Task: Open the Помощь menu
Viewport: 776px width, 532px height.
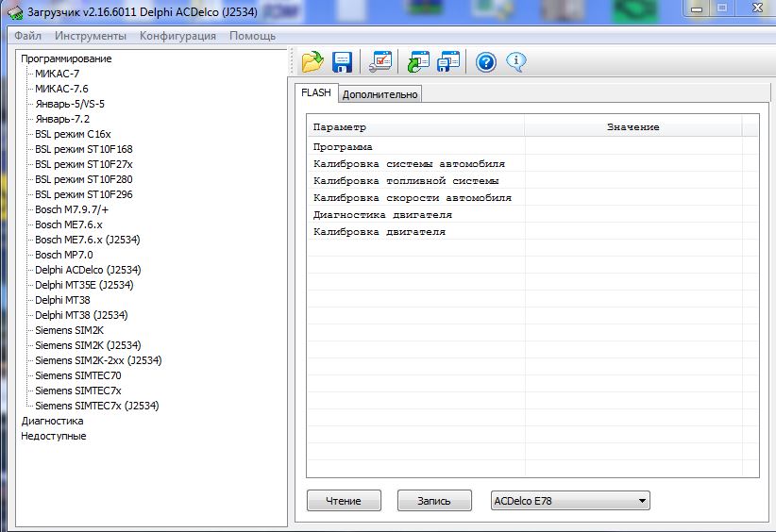Action: click(x=252, y=36)
